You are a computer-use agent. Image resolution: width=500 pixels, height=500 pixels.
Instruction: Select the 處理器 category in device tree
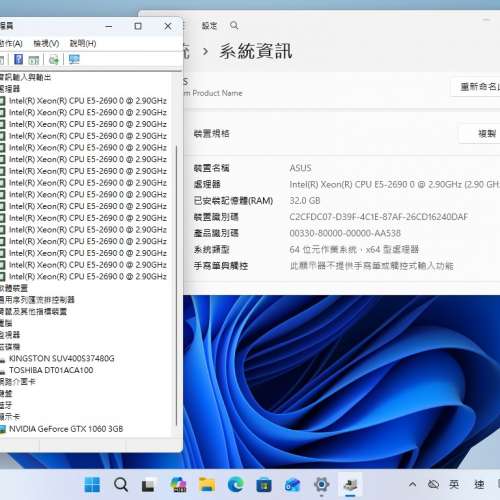10,89
